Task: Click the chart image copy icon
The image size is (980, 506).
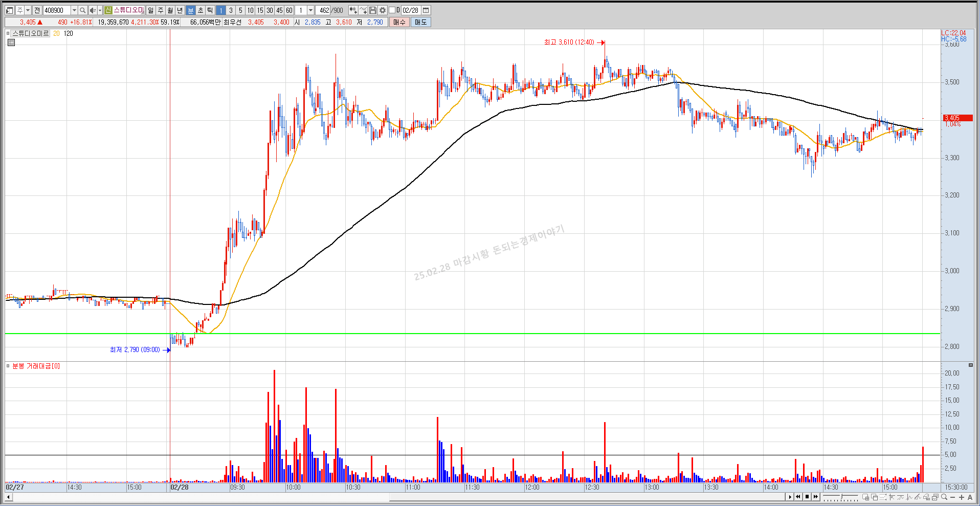Action: tap(935, 497)
